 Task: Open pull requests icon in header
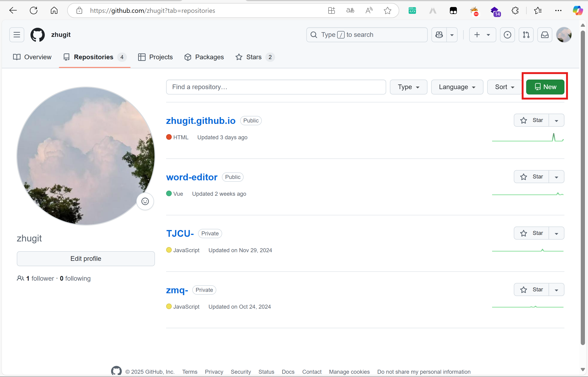tap(526, 35)
